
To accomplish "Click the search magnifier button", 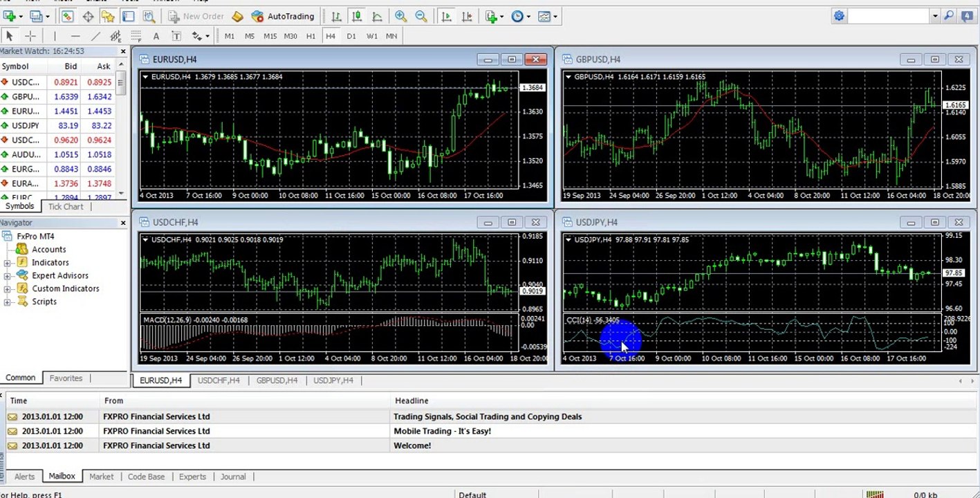I will 948,16.
